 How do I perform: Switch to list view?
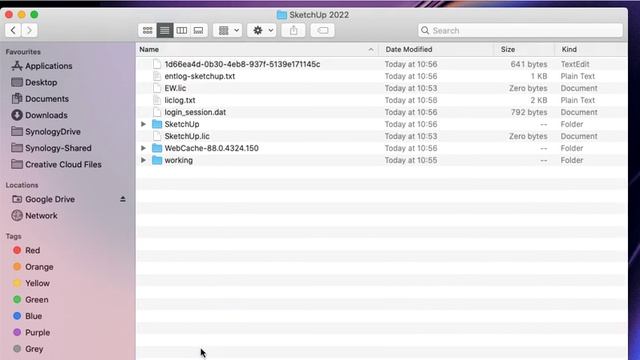click(165, 30)
